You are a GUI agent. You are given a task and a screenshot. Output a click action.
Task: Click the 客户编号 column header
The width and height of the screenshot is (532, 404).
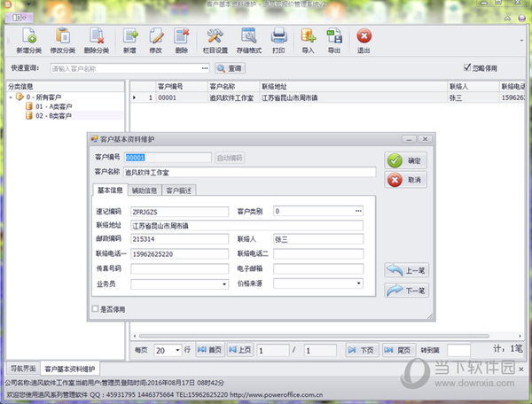181,87
